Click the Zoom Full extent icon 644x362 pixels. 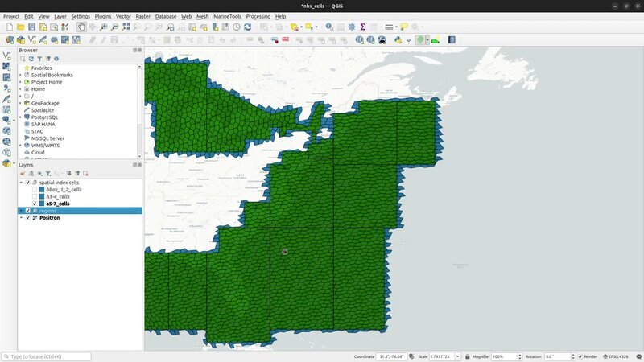point(126,27)
